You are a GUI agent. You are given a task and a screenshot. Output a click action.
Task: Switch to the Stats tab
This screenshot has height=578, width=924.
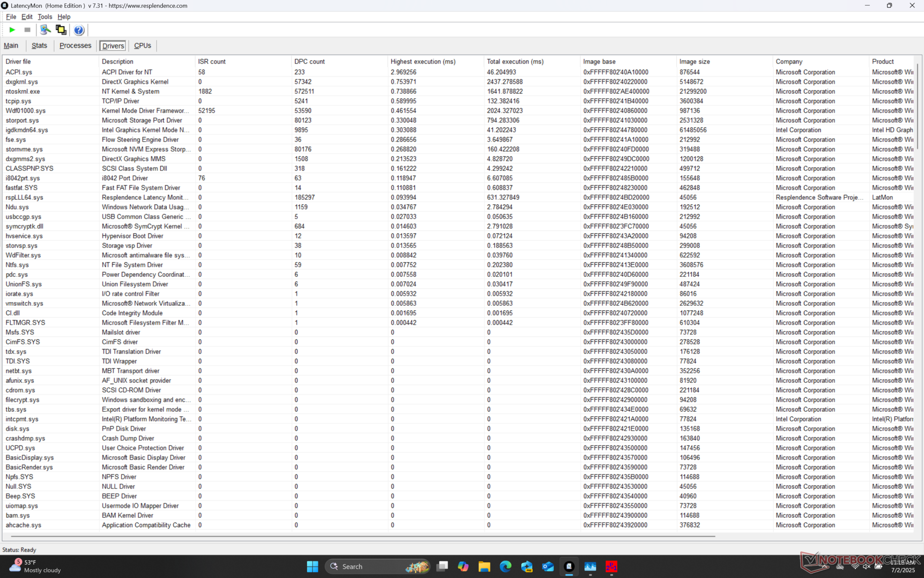coord(39,46)
